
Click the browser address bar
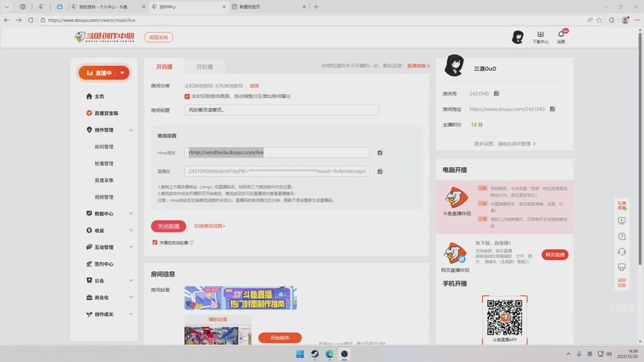[312, 19]
